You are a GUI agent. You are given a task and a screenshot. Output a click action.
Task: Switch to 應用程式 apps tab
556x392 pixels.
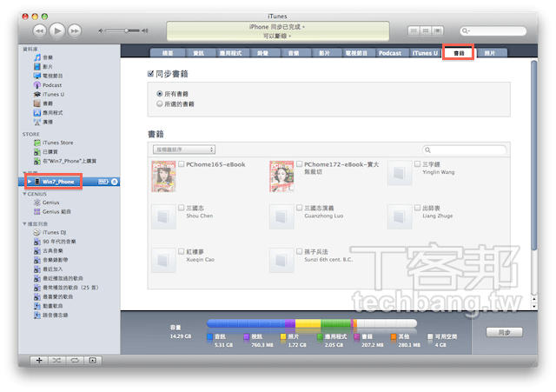230,53
